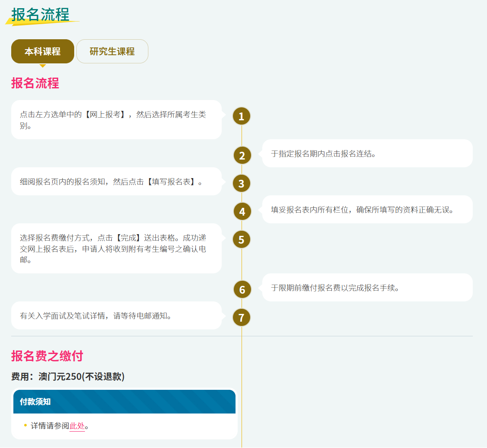The width and height of the screenshot is (487, 448).
Task: Switch to 本科课程 tab
Action: click(x=43, y=51)
